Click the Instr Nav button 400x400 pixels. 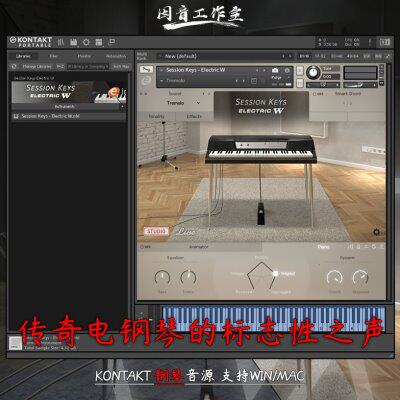(121, 66)
